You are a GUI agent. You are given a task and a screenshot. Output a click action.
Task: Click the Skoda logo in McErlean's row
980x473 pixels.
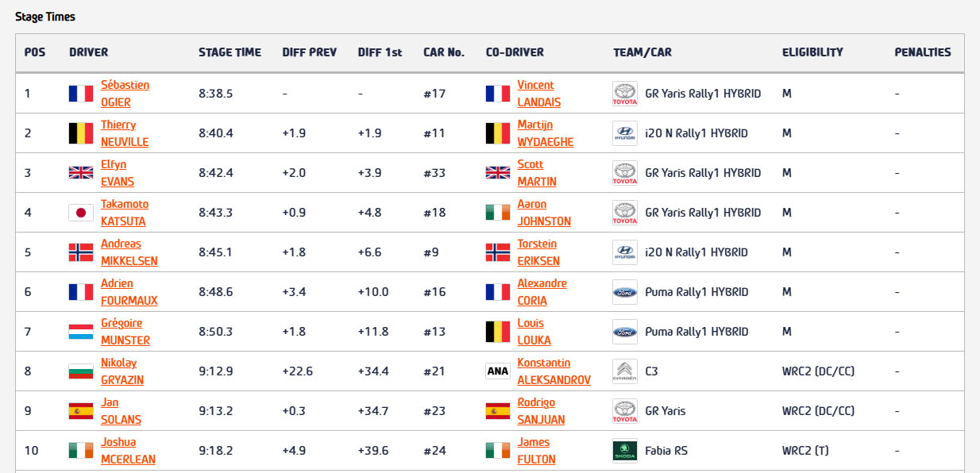(624, 451)
